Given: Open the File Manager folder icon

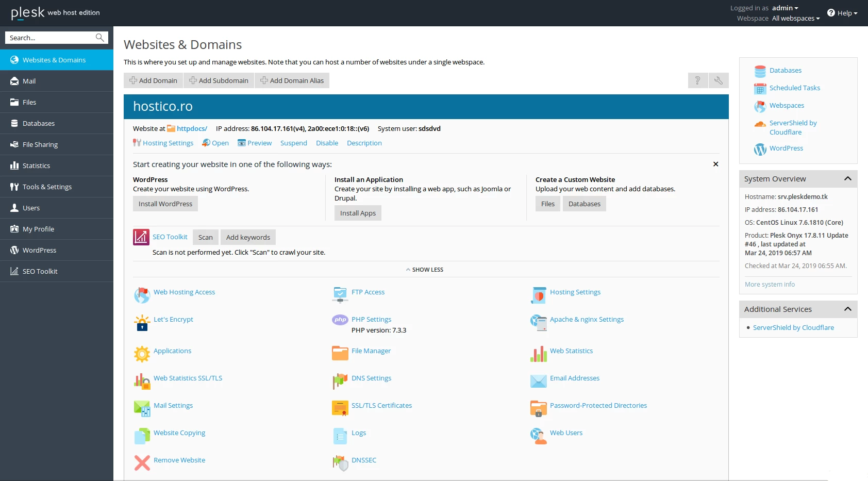Looking at the screenshot, I should pos(340,353).
